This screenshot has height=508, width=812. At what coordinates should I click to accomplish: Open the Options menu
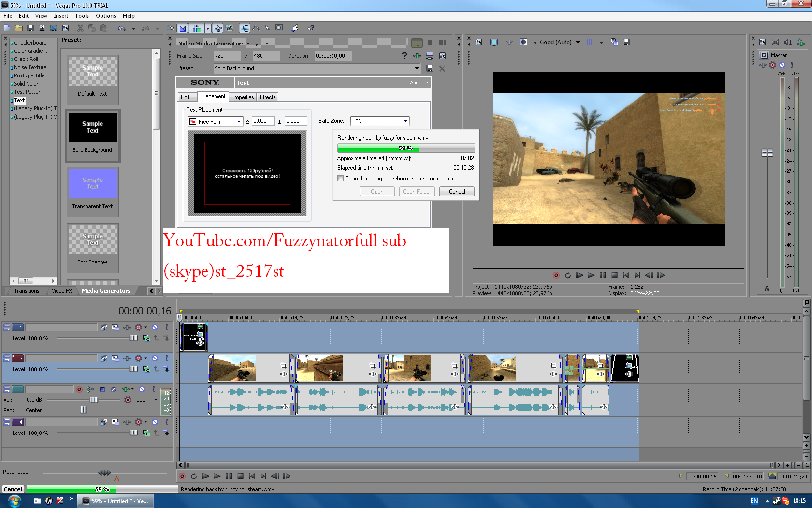tap(105, 16)
